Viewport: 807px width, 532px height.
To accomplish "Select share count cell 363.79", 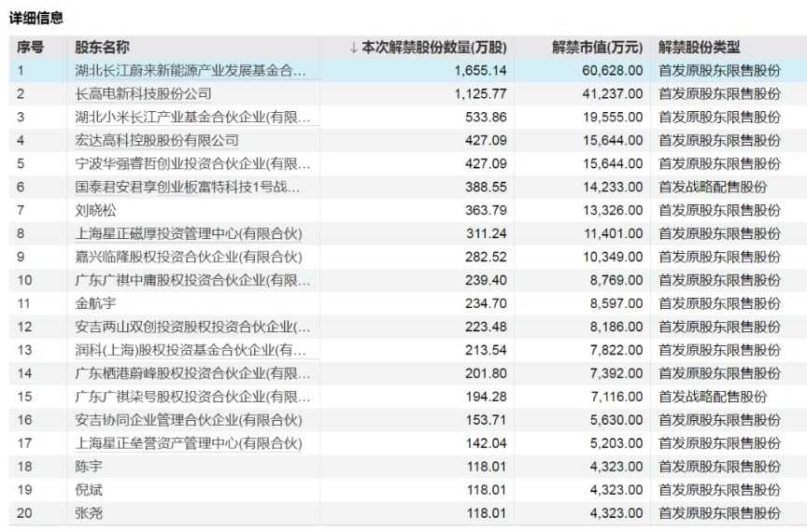I will (x=486, y=210).
